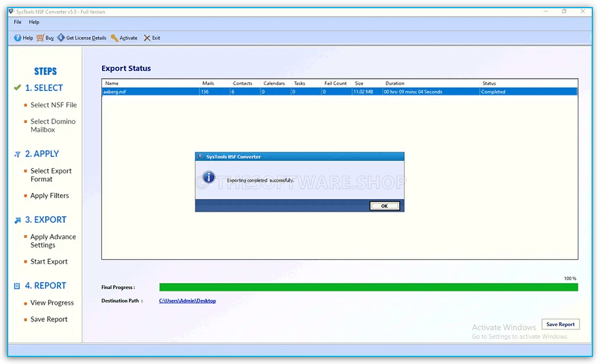Select the Save Report step in sidebar
Image resolution: width=600 pixels, height=364 pixels.
pyautogui.click(x=49, y=319)
